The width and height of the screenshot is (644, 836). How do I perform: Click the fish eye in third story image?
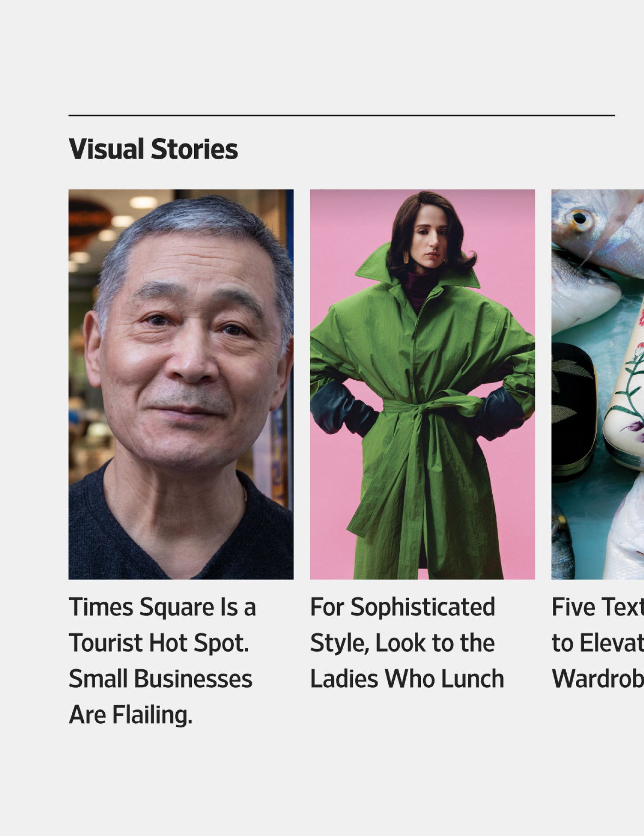click(580, 218)
